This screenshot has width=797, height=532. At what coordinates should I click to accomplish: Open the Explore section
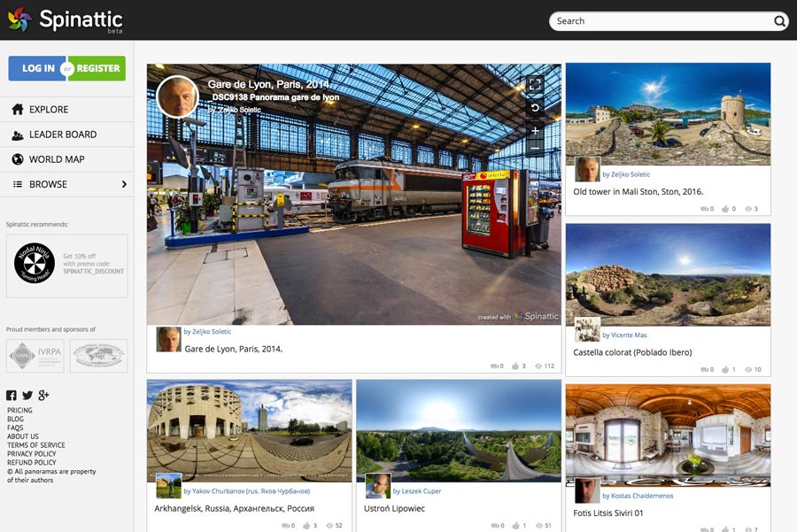49,110
